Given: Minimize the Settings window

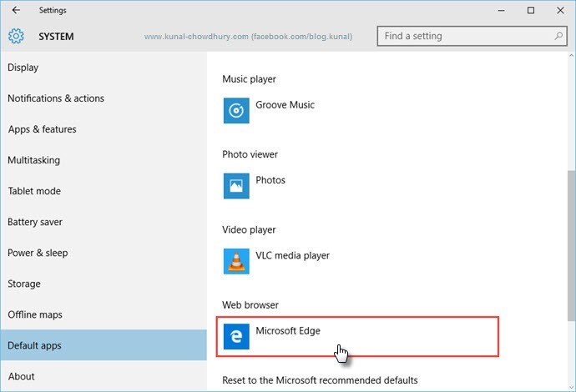Looking at the screenshot, I should 501,10.
